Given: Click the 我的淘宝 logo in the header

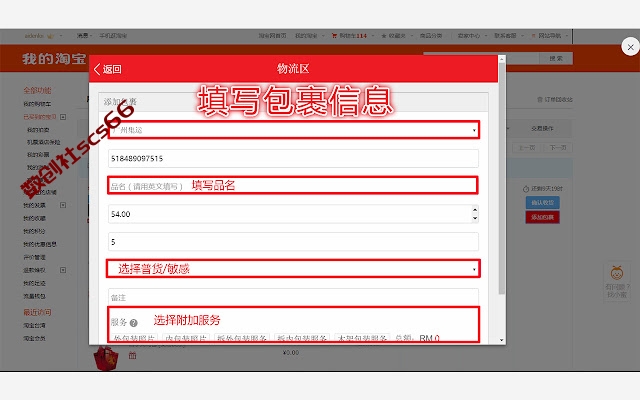Looking at the screenshot, I should (54, 59).
